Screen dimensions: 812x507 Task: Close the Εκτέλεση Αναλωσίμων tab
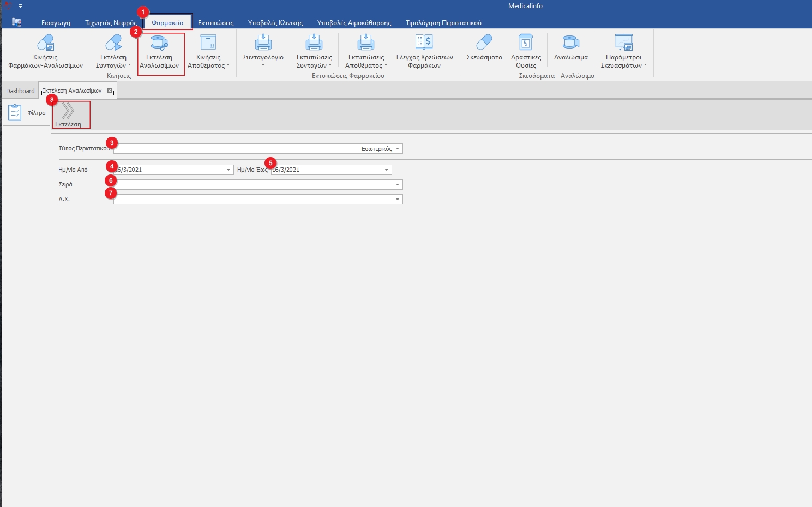pos(110,90)
